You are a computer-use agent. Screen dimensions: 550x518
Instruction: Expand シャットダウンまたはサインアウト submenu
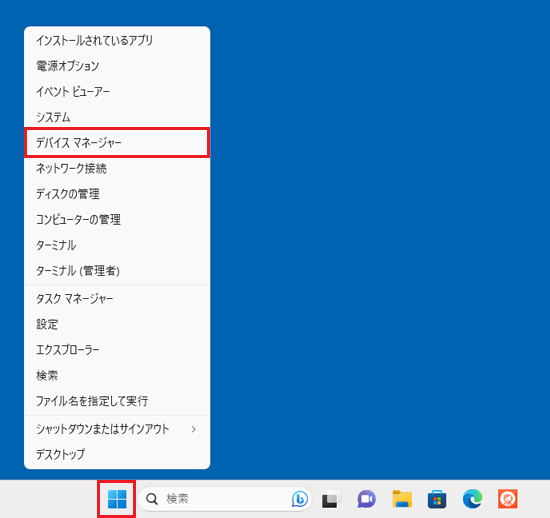click(x=117, y=429)
